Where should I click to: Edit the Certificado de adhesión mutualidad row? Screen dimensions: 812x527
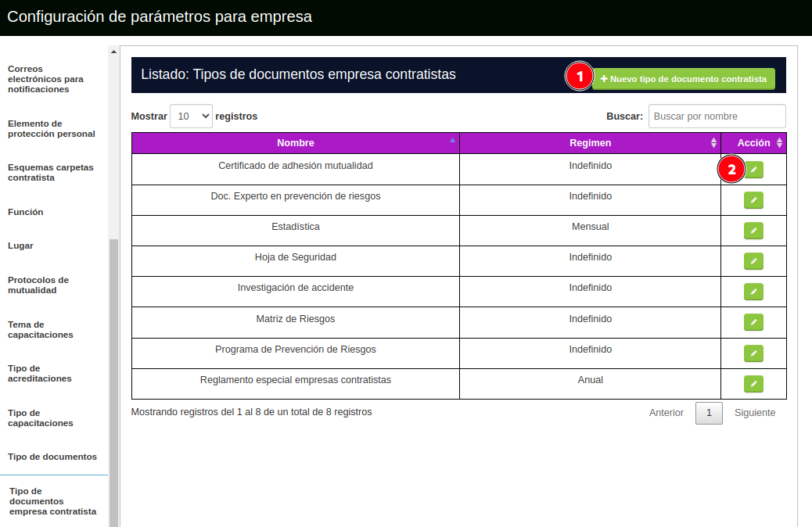click(x=753, y=170)
